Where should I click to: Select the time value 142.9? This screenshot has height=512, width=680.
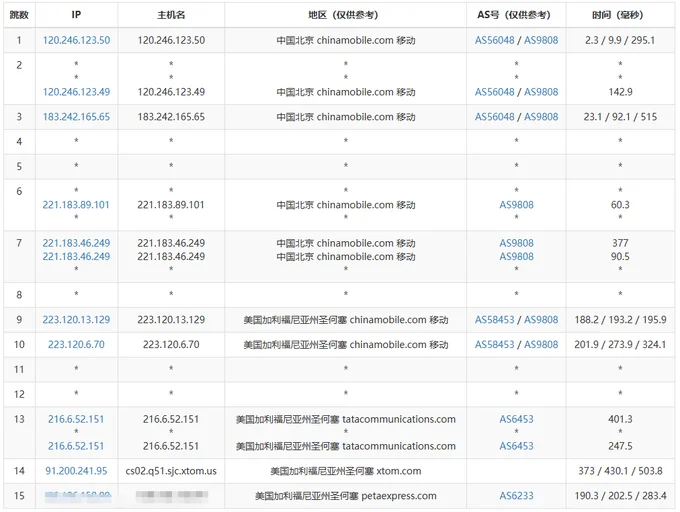tap(621, 92)
